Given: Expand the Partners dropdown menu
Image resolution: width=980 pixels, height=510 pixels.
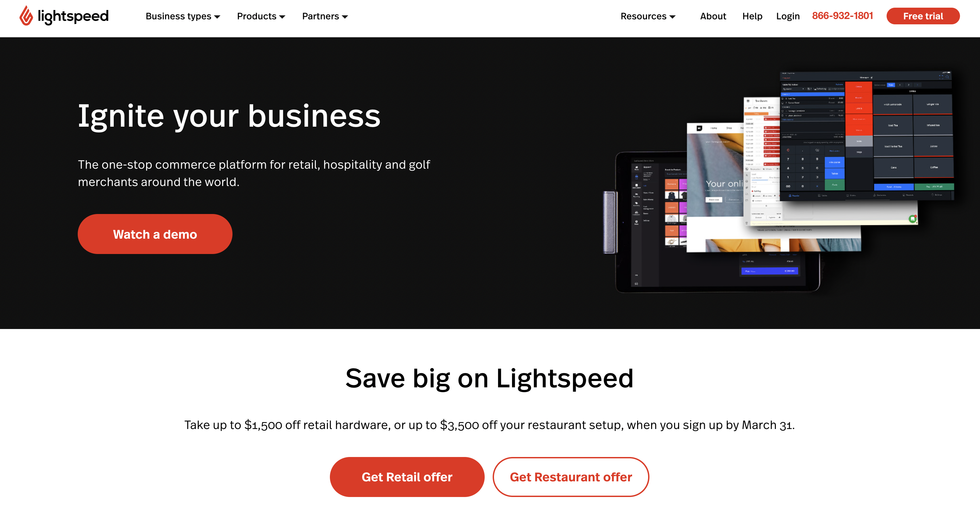Looking at the screenshot, I should click(x=325, y=16).
